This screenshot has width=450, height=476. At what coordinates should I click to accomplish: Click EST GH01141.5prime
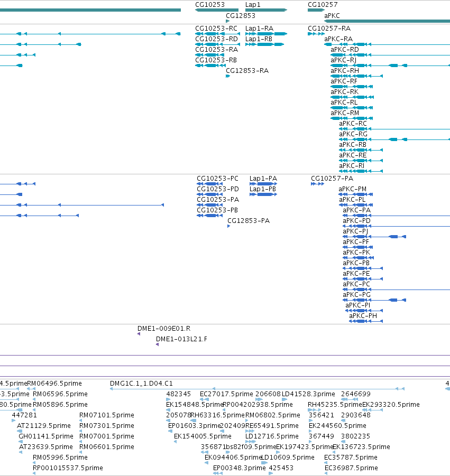(46, 436)
